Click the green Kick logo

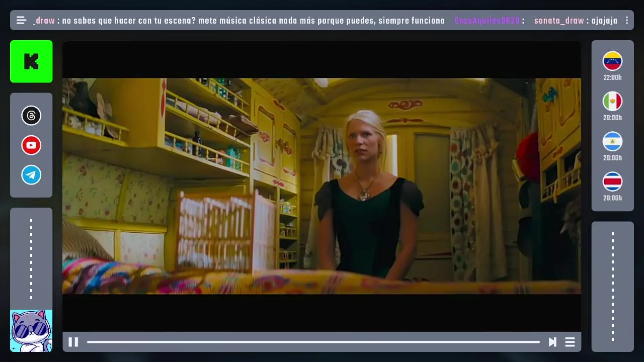(31, 61)
